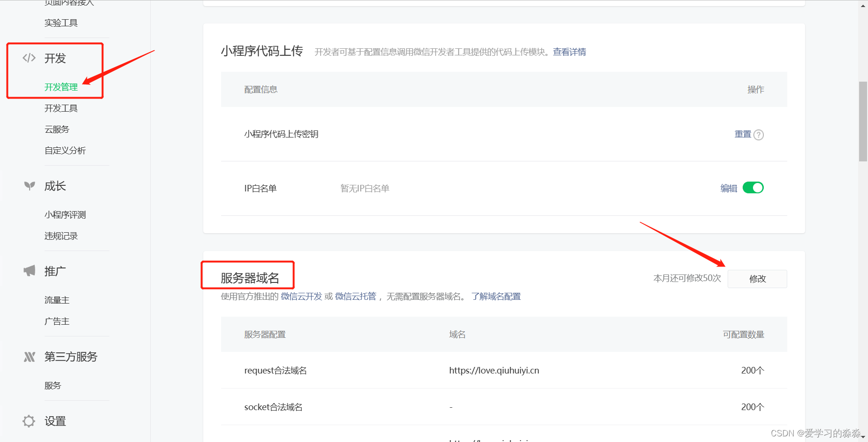This screenshot has height=442, width=868.
Task: Select the 第三方服务 icon
Action: click(29, 357)
